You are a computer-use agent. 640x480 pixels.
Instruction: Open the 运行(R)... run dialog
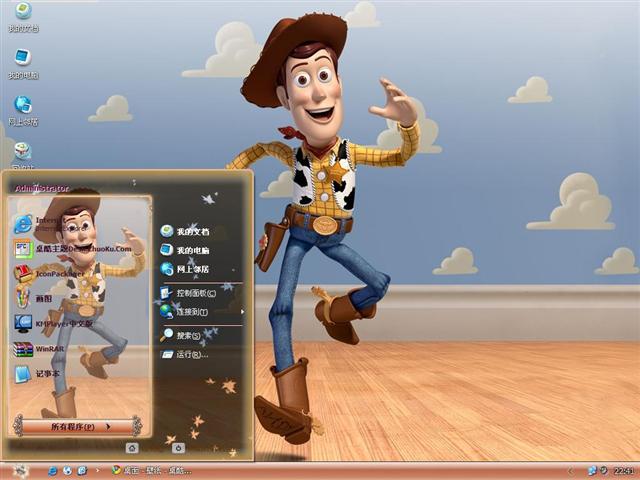point(184,354)
